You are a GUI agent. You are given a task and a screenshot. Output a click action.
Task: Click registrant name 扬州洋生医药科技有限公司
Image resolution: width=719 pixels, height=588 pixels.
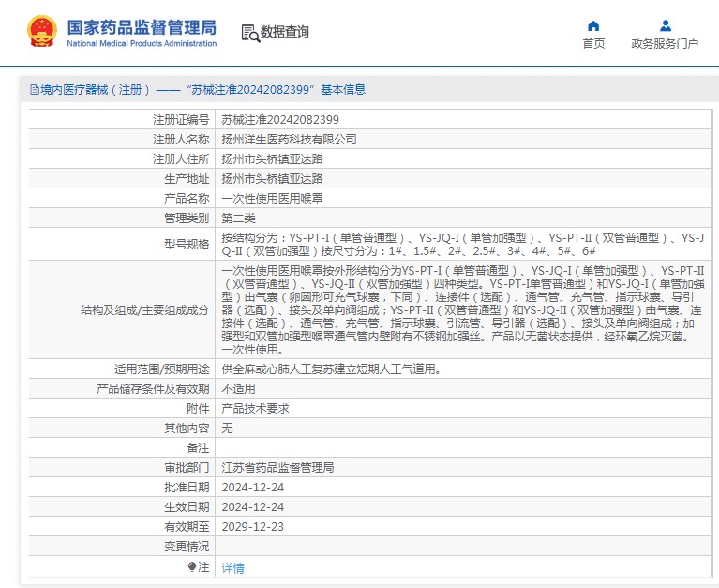coord(289,139)
